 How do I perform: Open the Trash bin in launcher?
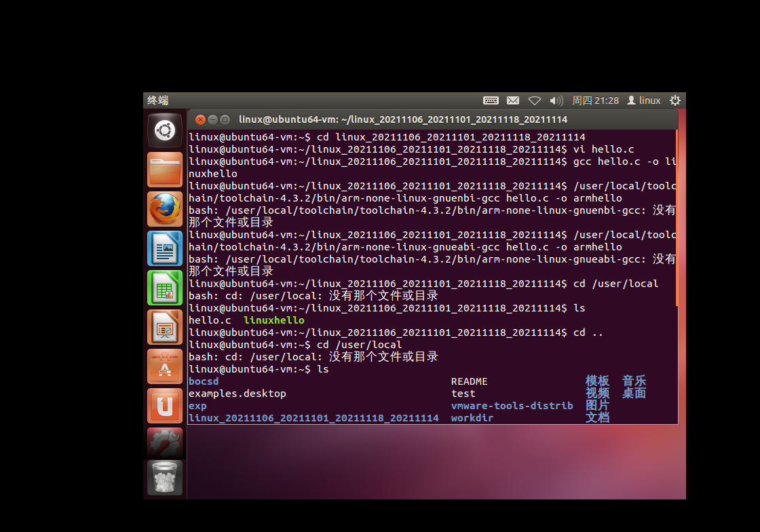[165, 478]
